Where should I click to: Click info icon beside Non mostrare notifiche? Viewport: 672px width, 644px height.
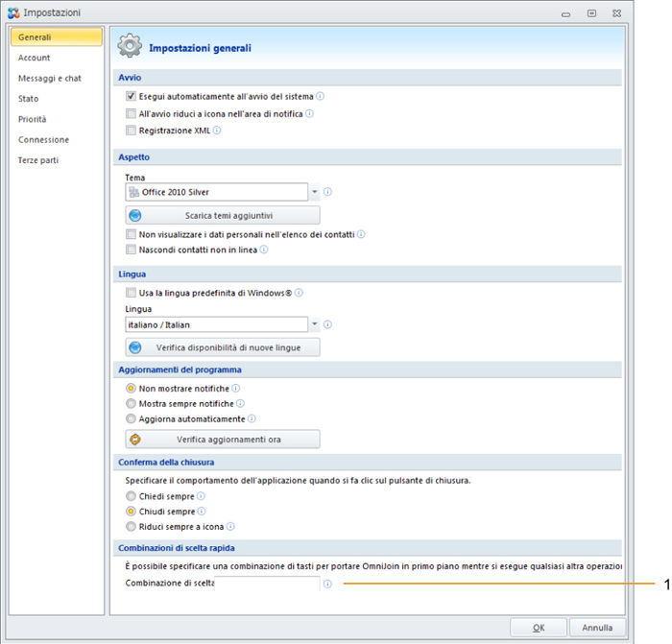point(236,388)
